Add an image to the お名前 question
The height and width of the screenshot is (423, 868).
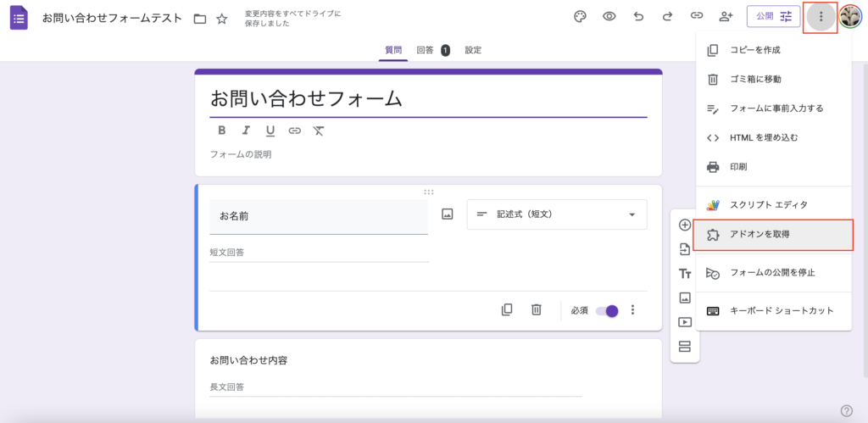coord(448,214)
